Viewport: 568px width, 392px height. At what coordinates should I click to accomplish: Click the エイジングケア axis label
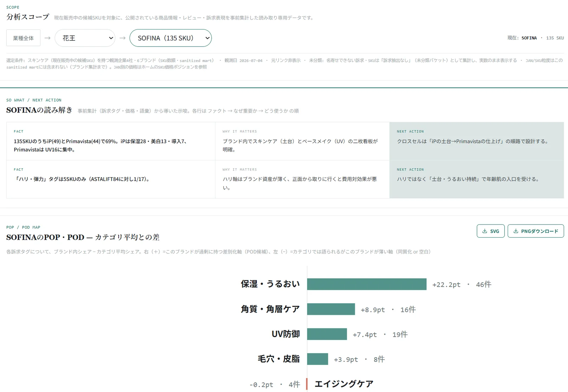tap(344, 384)
